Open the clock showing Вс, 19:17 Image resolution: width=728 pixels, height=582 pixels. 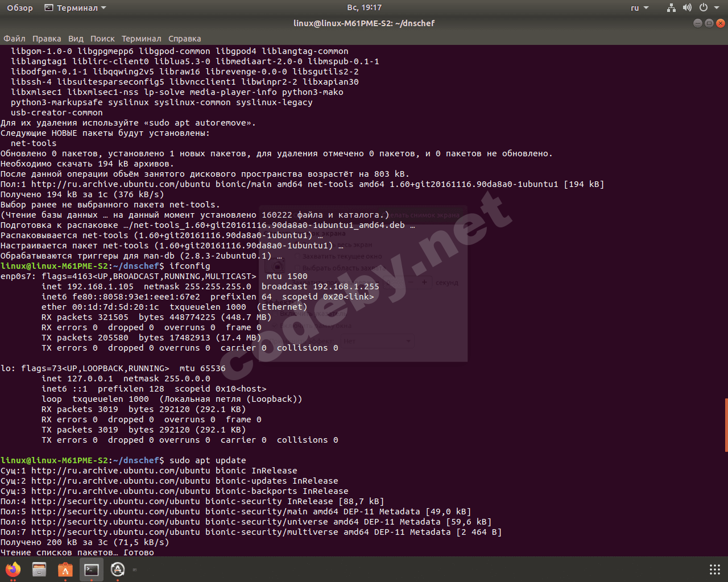point(364,8)
